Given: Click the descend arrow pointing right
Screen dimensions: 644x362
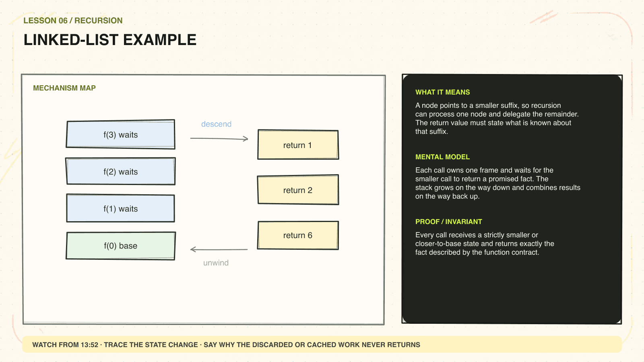Looking at the screenshot, I should (x=219, y=139).
